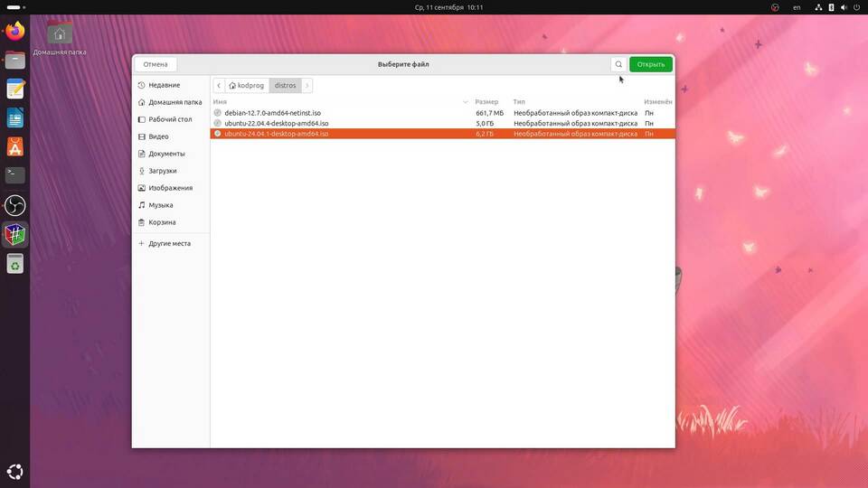Image resolution: width=868 pixels, height=488 pixels.
Task: Navigate back with left path arrow
Action: click(219, 86)
